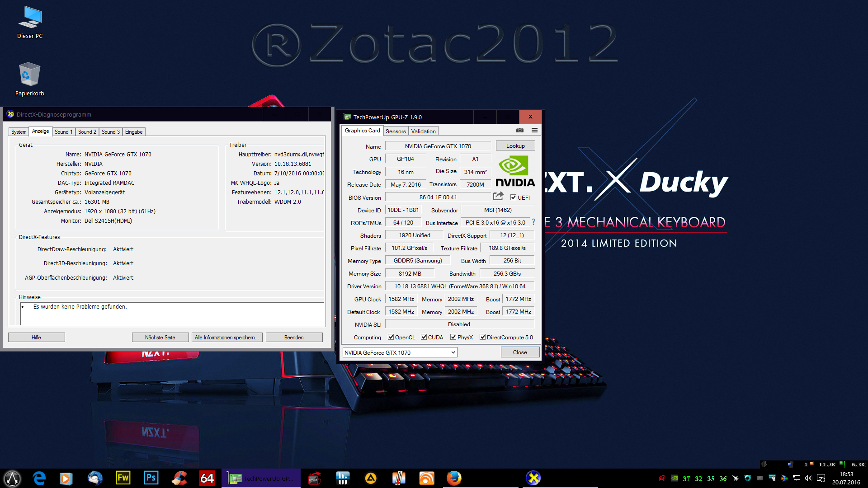Click the Nächste Seite button
This screenshot has height=488, width=868.
[x=160, y=338]
